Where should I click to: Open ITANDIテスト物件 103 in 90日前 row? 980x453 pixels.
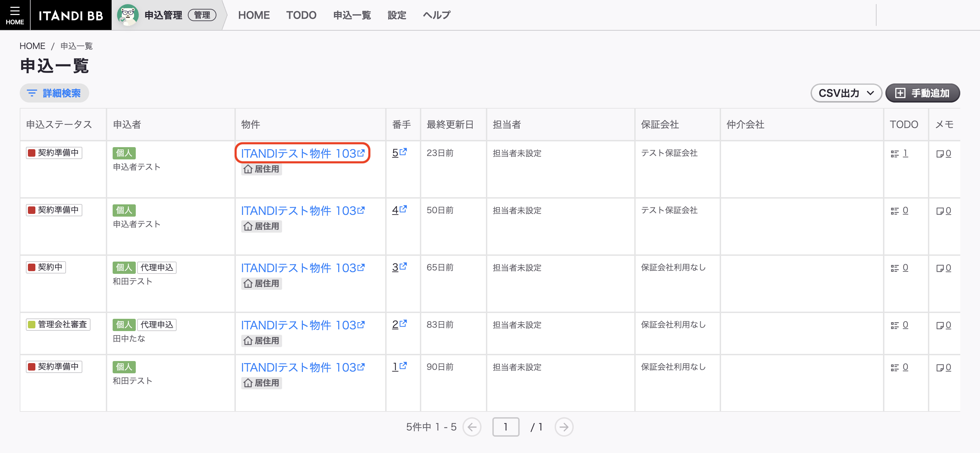303,367
